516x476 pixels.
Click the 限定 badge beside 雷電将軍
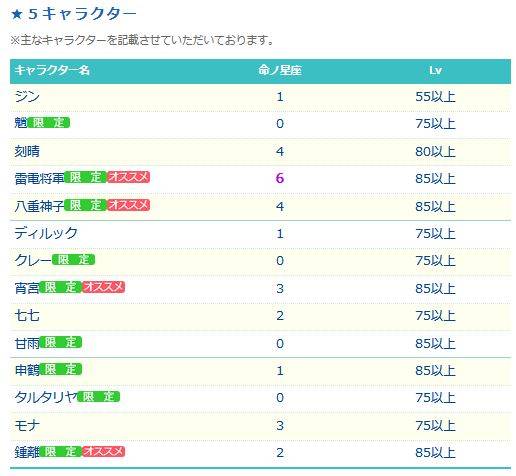click(x=85, y=177)
